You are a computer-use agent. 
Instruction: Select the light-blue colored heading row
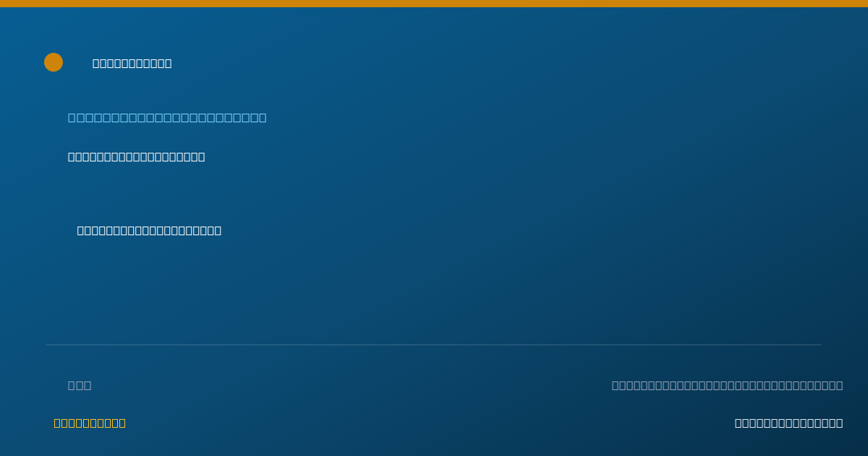click(x=167, y=117)
